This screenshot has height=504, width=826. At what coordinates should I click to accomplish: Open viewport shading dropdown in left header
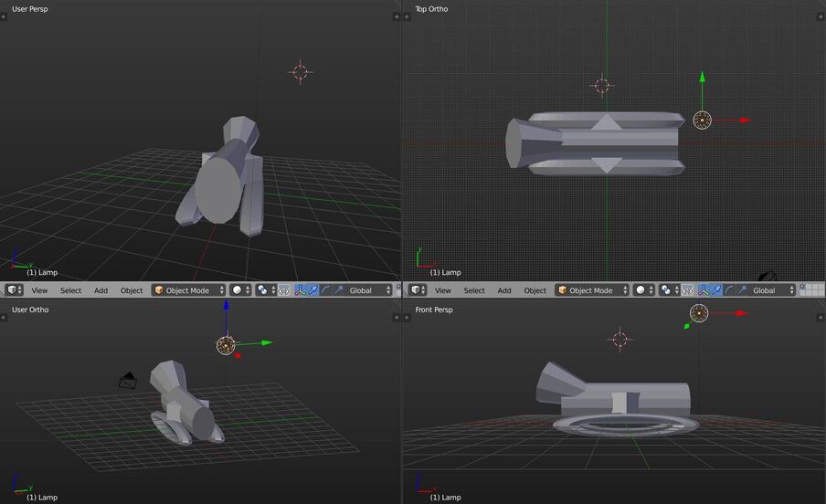coord(241,290)
